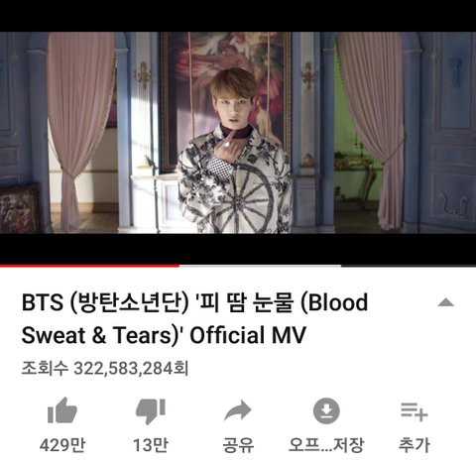
Task: Click the 13만 dislike count
Action: coord(151,445)
